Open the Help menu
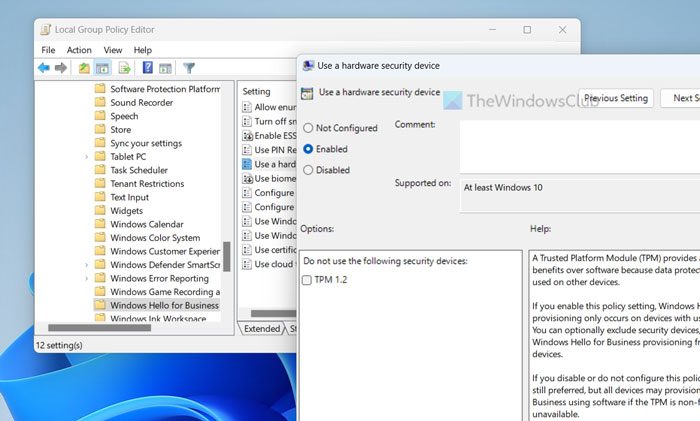Image resolution: width=700 pixels, height=421 pixels. coord(143,50)
